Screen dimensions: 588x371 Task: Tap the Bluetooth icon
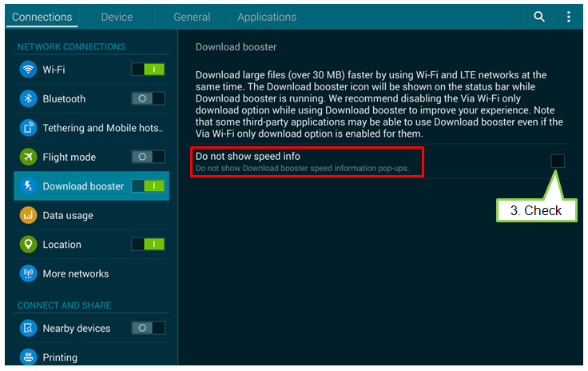[x=28, y=98]
